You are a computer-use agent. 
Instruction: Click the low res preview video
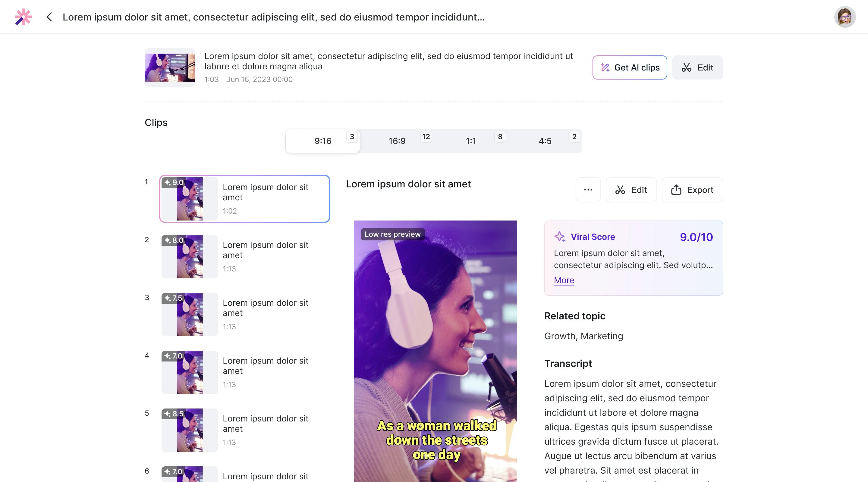[x=435, y=350]
